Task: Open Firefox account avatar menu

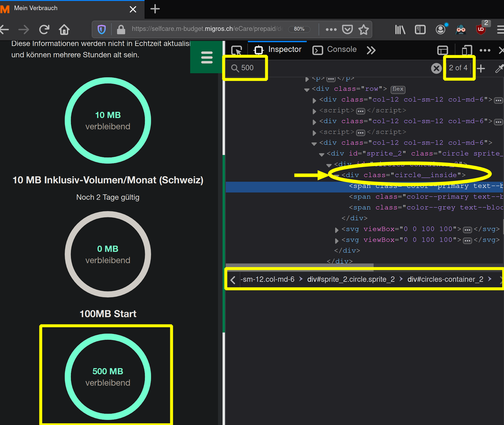Action: click(x=441, y=29)
